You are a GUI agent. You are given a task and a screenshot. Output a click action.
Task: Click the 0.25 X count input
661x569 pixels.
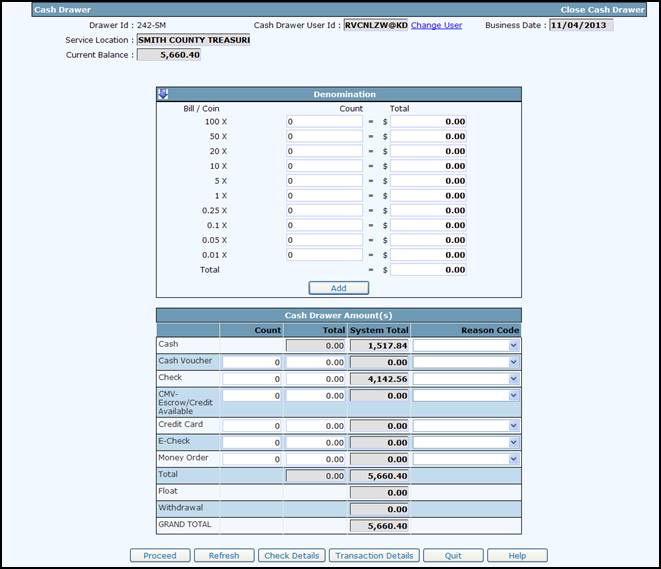(324, 211)
